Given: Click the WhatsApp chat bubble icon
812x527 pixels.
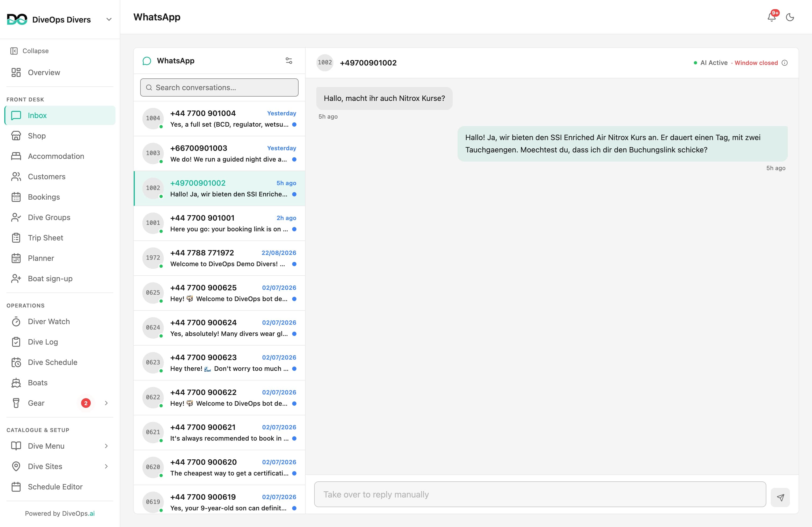Looking at the screenshot, I should (147, 61).
